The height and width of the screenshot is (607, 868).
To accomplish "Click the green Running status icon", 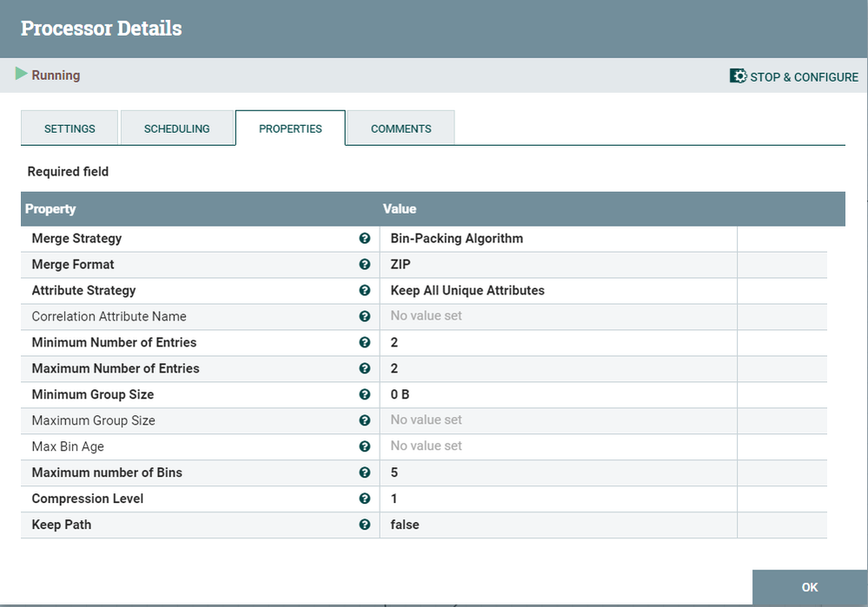I will tap(21, 74).
